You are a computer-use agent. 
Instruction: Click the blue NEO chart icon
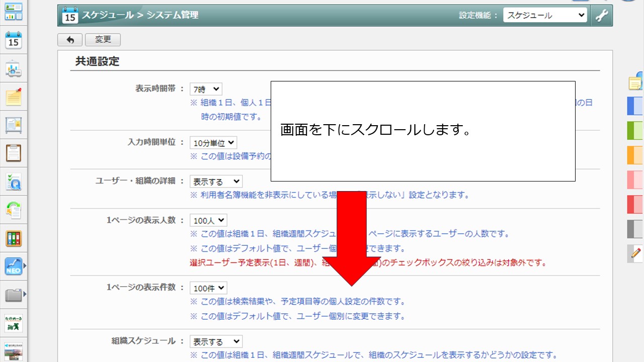pos(14,266)
